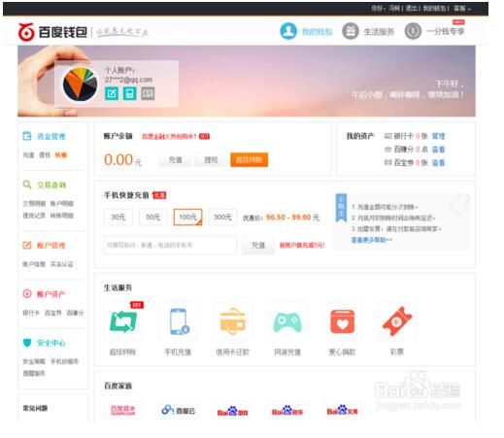Open the 一分钱专享 navigation tab
504x438 pixels.
tap(434, 31)
